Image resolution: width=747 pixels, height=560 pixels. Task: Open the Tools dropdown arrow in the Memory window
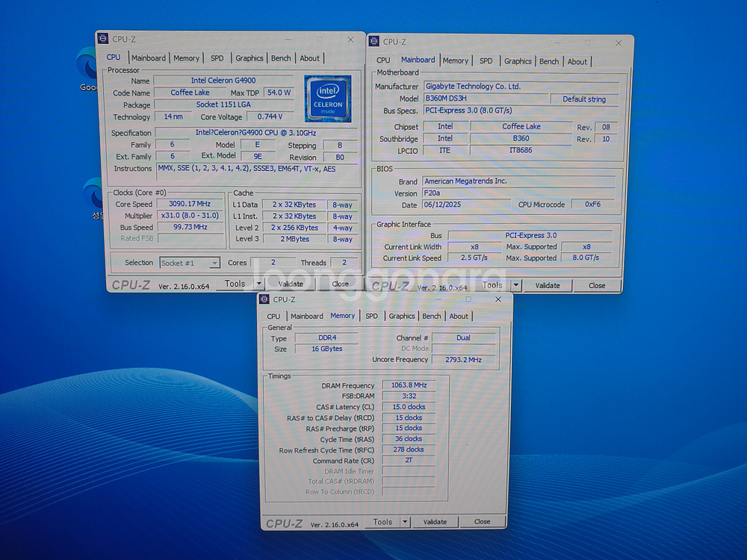tap(405, 522)
